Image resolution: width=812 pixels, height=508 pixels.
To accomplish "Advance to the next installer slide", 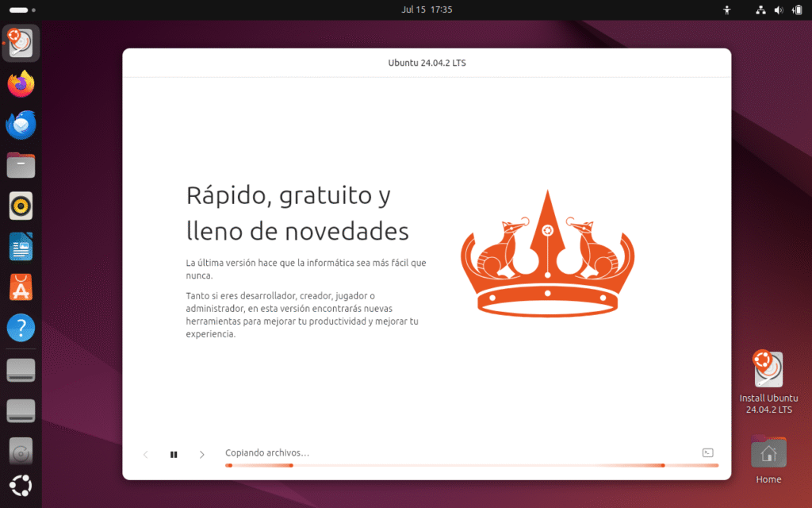I will pos(202,455).
